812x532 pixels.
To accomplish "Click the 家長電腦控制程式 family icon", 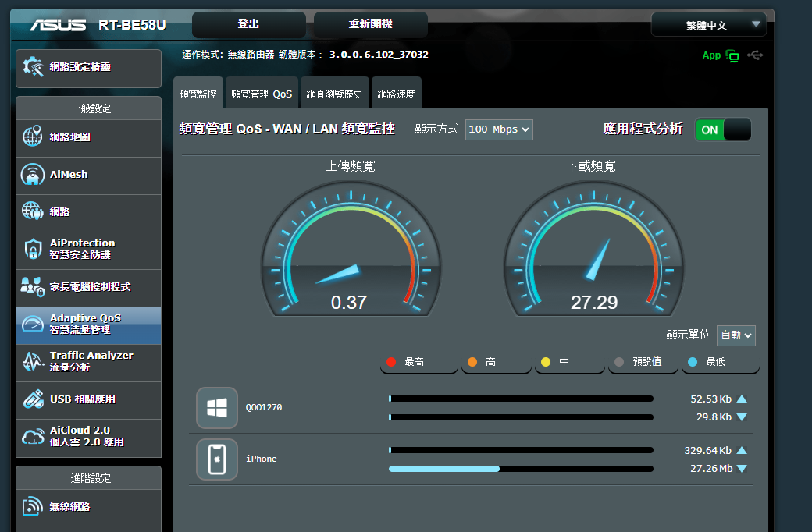I will 32,287.
